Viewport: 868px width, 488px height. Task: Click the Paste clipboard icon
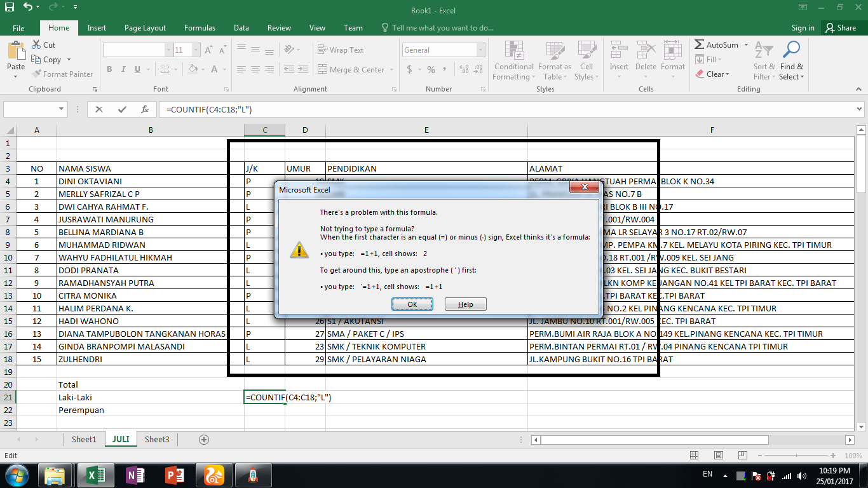point(16,51)
